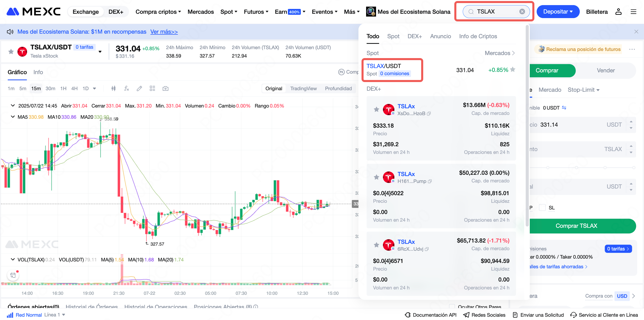
Task: Switch chart to Profundidad view
Action: [x=338, y=88]
